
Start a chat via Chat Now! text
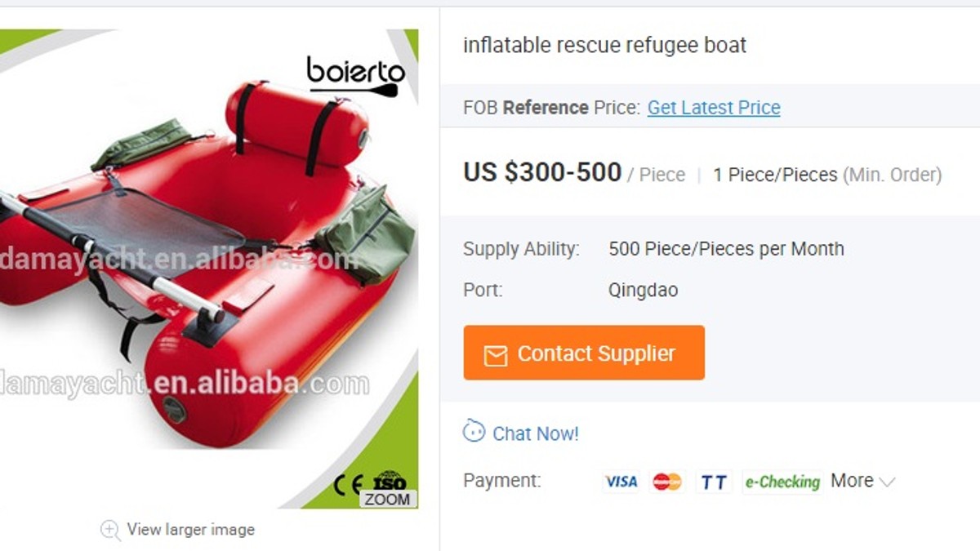click(535, 433)
